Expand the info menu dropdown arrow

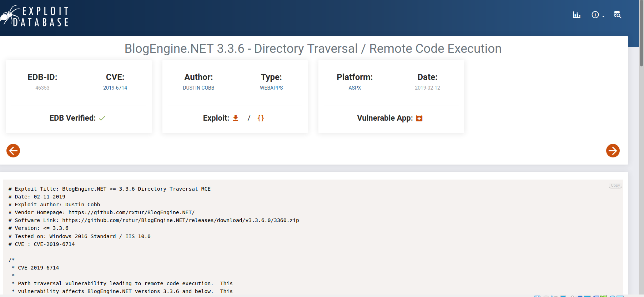click(603, 16)
